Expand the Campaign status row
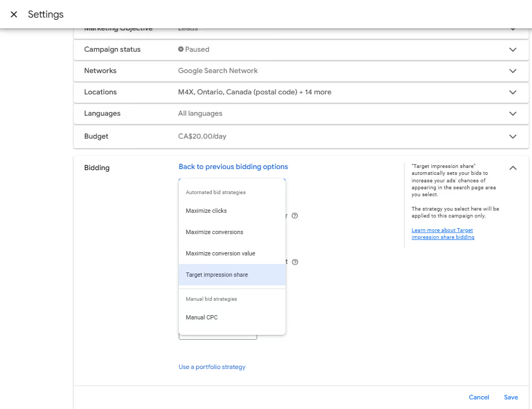532x409 pixels. coord(512,50)
